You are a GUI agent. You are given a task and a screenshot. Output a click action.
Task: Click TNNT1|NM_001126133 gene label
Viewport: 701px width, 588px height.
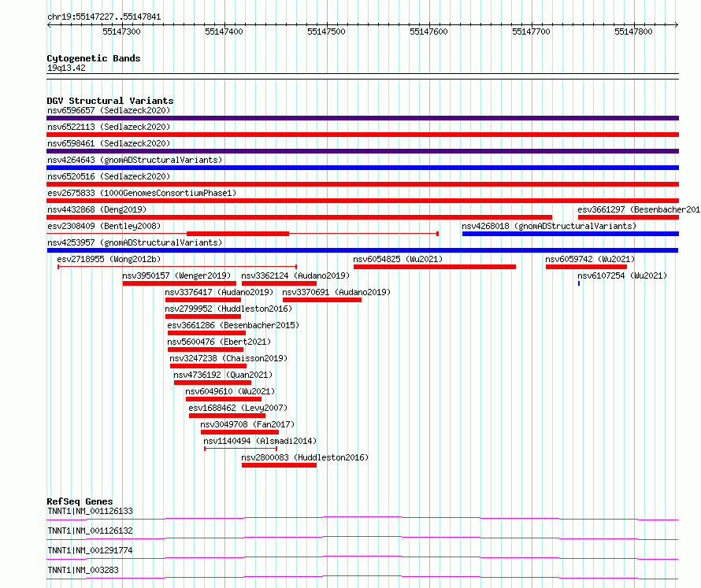point(90,511)
